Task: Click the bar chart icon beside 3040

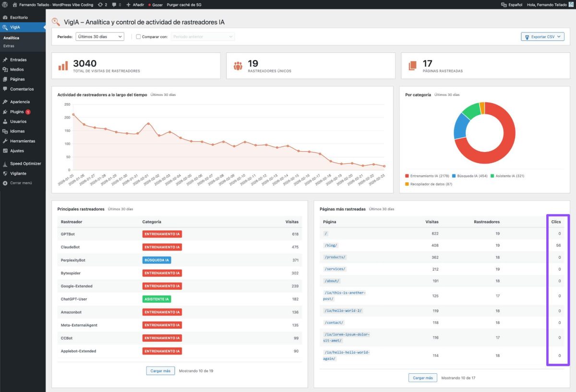Action: (63, 66)
